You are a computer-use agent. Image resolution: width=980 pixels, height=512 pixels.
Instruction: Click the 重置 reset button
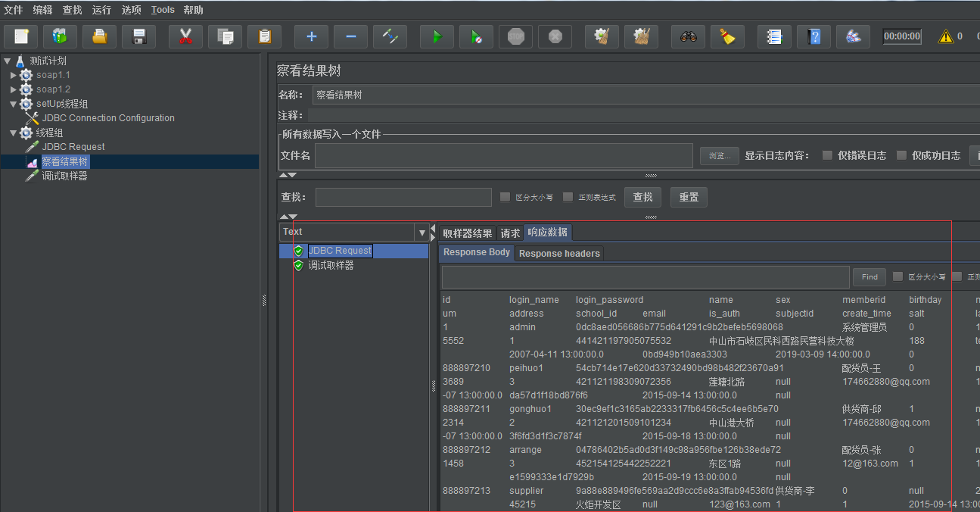689,197
